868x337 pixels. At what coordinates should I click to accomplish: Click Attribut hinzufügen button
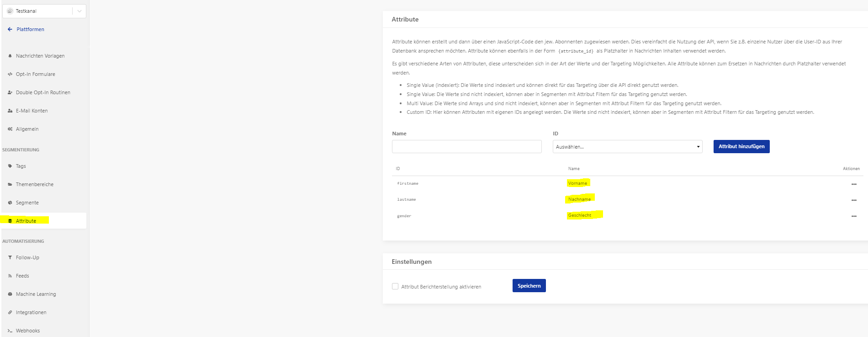click(x=741, y=146)
